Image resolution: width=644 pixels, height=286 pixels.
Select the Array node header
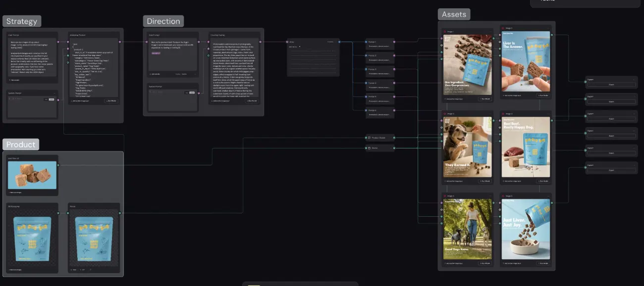click(x=313, y=42)
